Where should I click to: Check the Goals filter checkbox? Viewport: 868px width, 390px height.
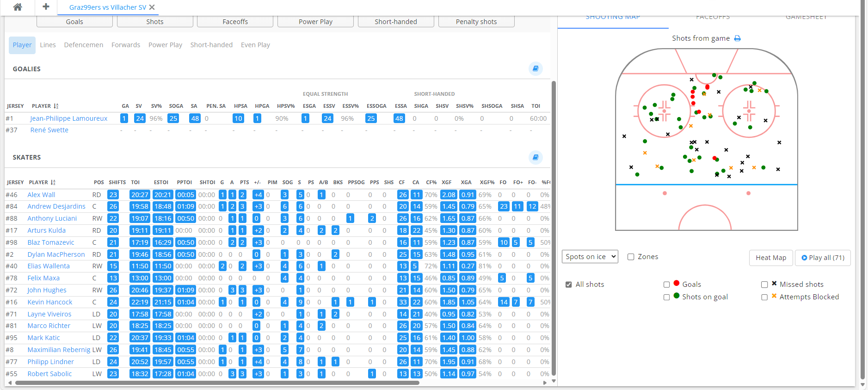[x=666, y=285]
